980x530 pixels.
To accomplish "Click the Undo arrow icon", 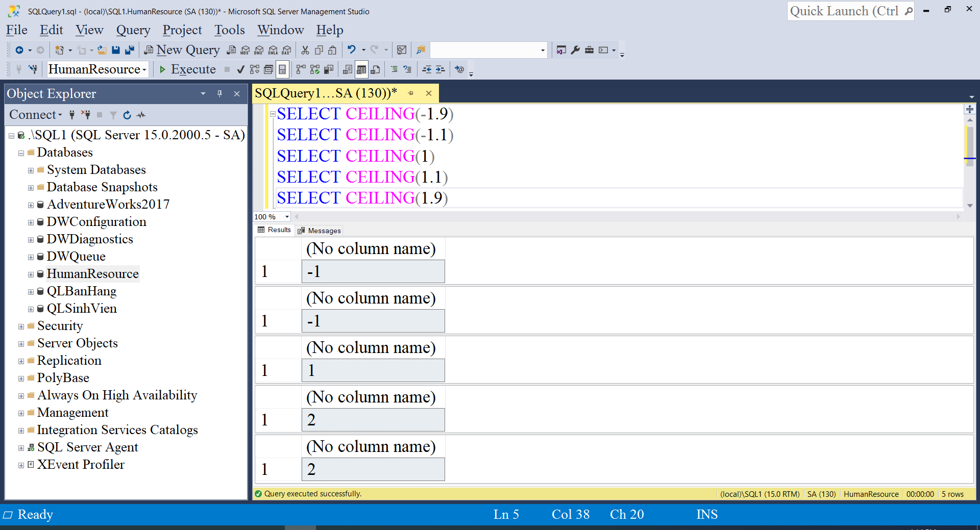I will 351,50.
